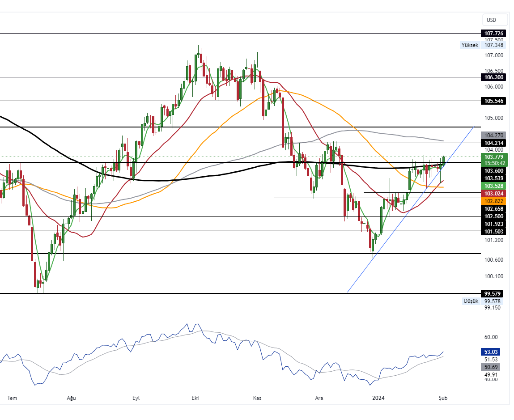The height and width of the screenshot is (420, 514).
Task: Select the 106.300 price level label
Action: pos(494,77)
